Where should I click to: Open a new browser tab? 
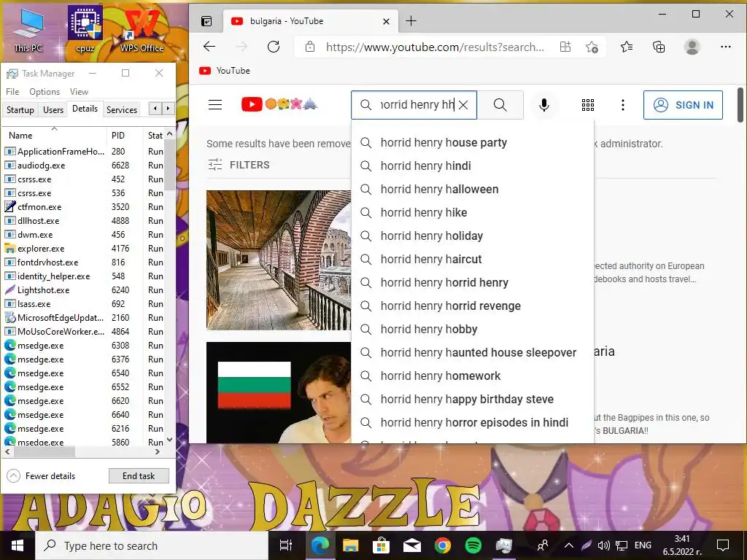tap(411, 21)
